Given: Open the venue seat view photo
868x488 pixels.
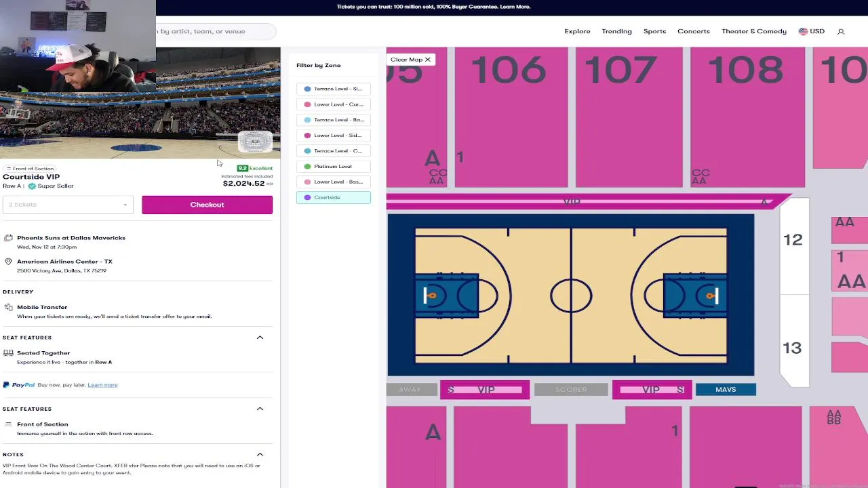Looking at the screenshot, I should [140, 103].
